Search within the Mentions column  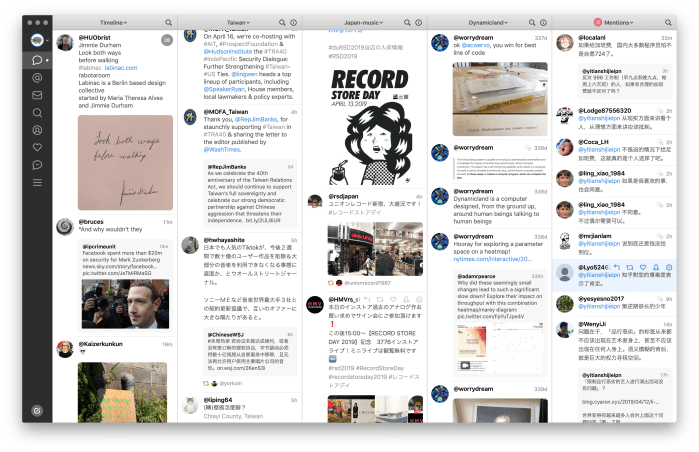[x=668, y=22]
